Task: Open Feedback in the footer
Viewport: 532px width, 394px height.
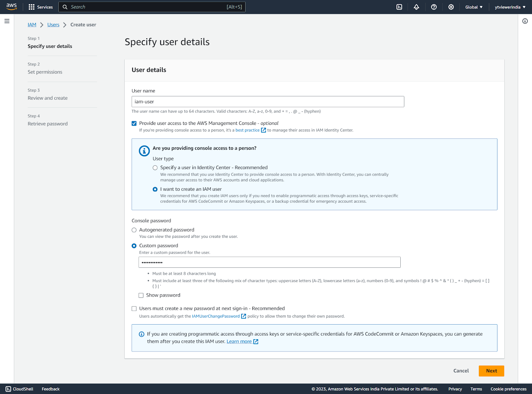Action: pos(51,389)
